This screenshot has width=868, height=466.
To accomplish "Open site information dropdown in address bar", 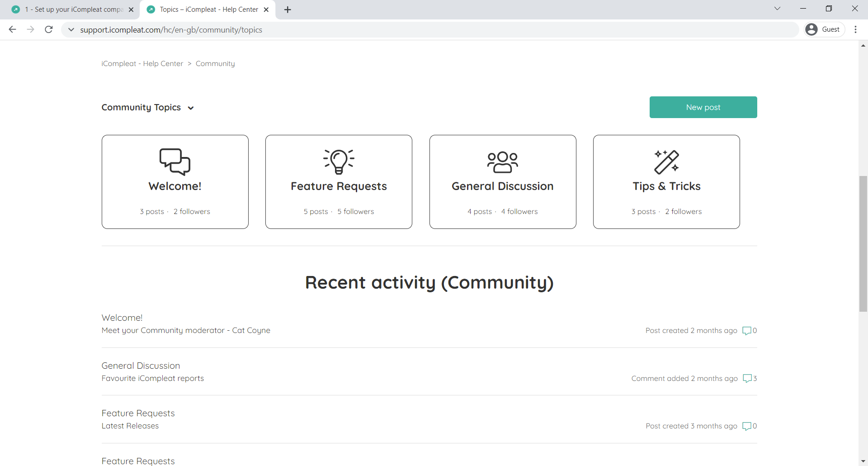I will pyautogui.click(x=71, y=30).
